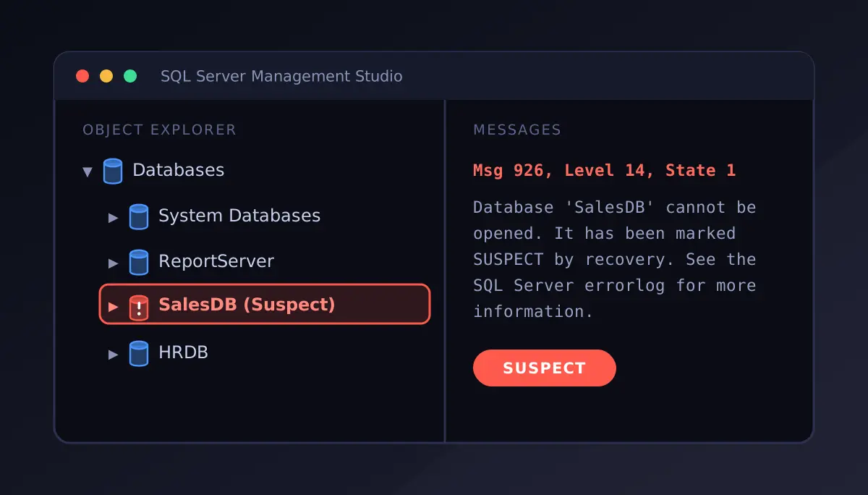Expand the SalesDB (Suspect) node arrow
This screenshot has width=868, height=495.
tap(113, 306)
